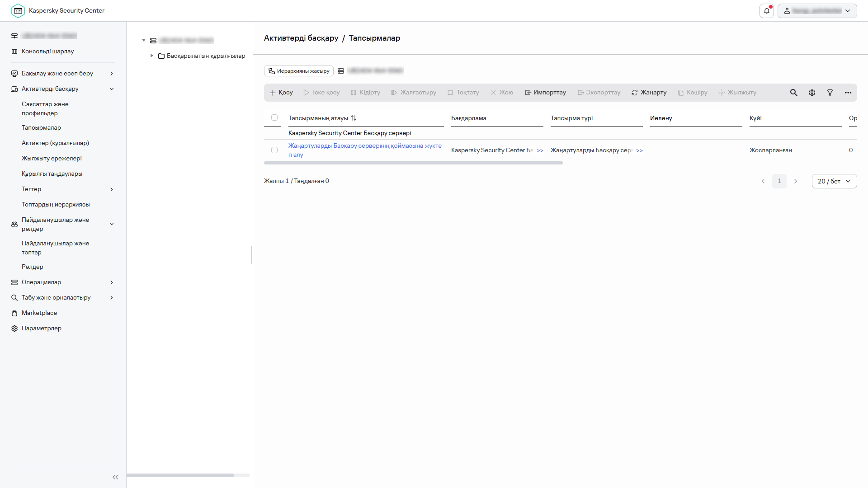Open column settings gear icon
The image size is (868, 488).
(x=812, y=93)
